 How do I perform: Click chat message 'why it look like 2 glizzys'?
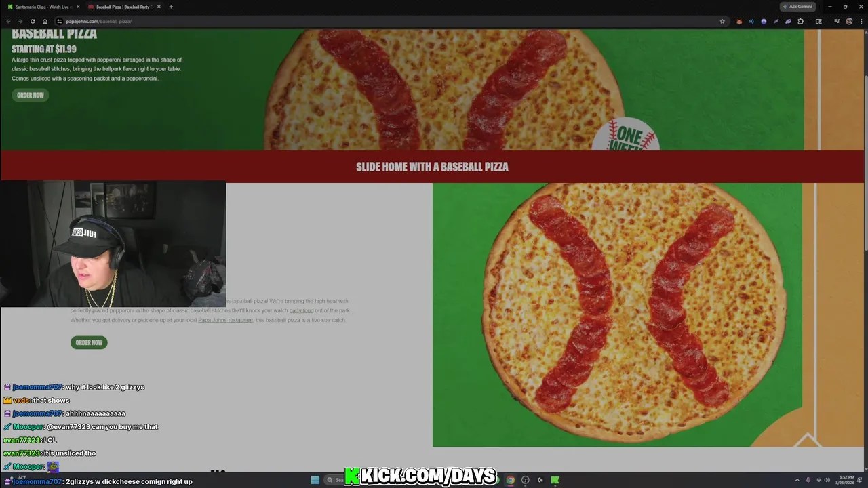105,387
